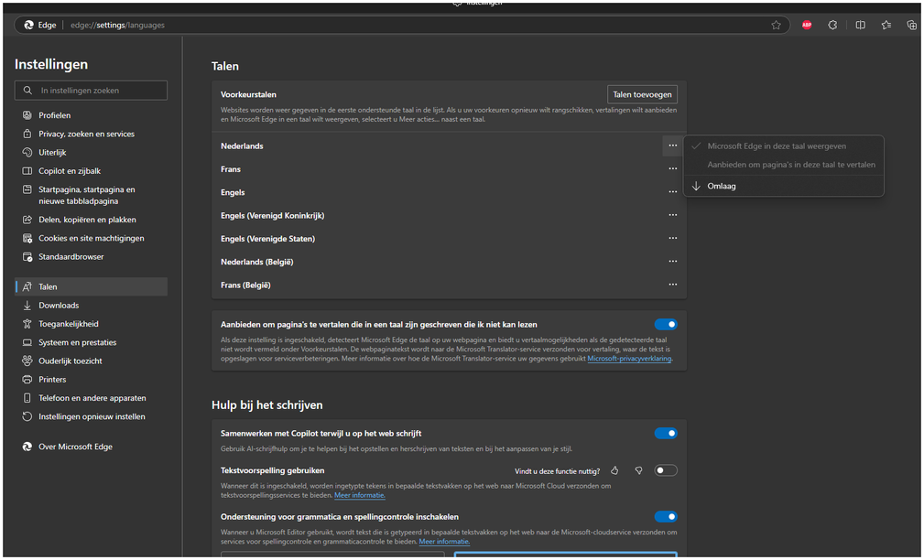This screenshot has height=560, width=924.
Task: Open the Collections icon in toolbar
Action: (x=911, y=25)
